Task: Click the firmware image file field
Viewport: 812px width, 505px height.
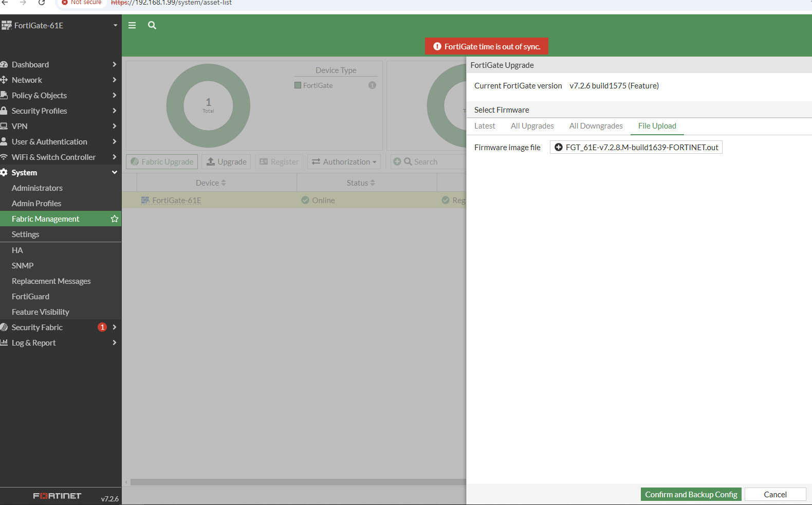Action: point(636,147)
